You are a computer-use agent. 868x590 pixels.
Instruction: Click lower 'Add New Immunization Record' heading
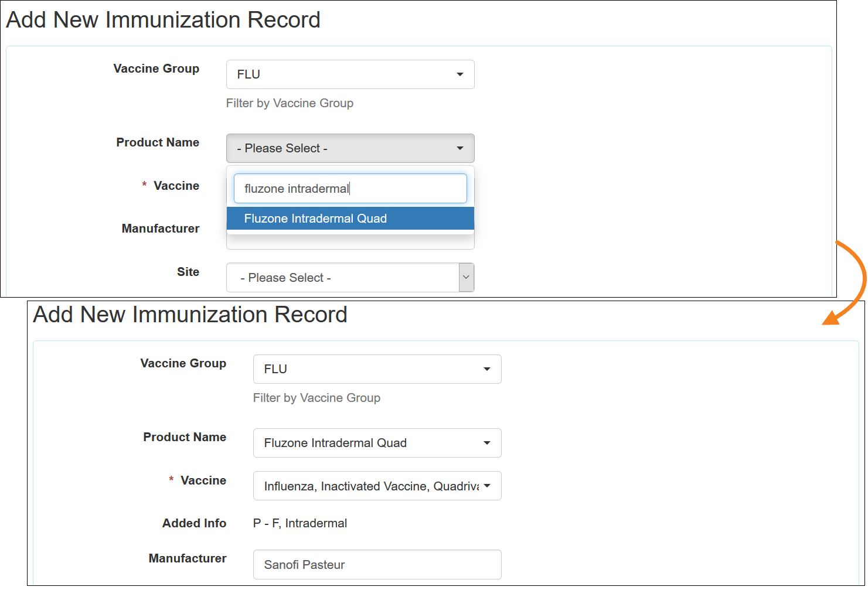coord(190,315)
